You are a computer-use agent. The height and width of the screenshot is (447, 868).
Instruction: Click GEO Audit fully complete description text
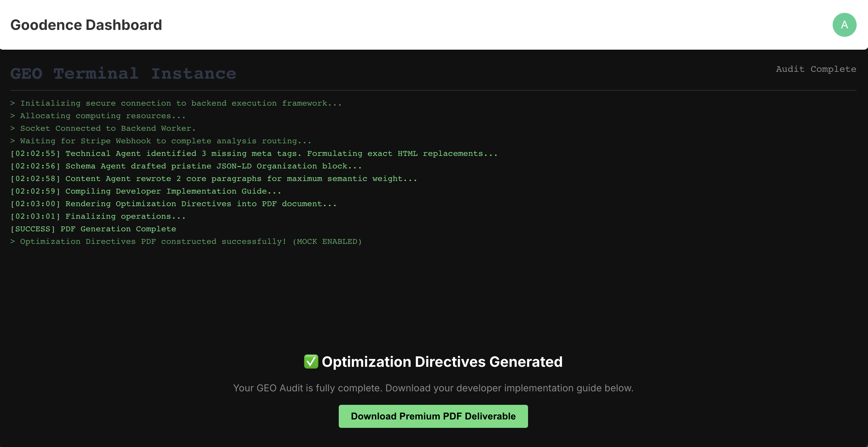[433, 388]
